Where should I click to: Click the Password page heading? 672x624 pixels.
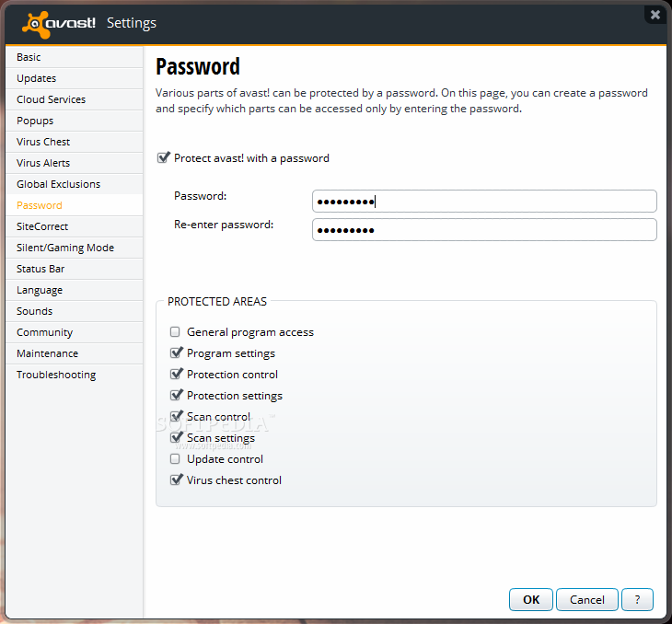198,67
